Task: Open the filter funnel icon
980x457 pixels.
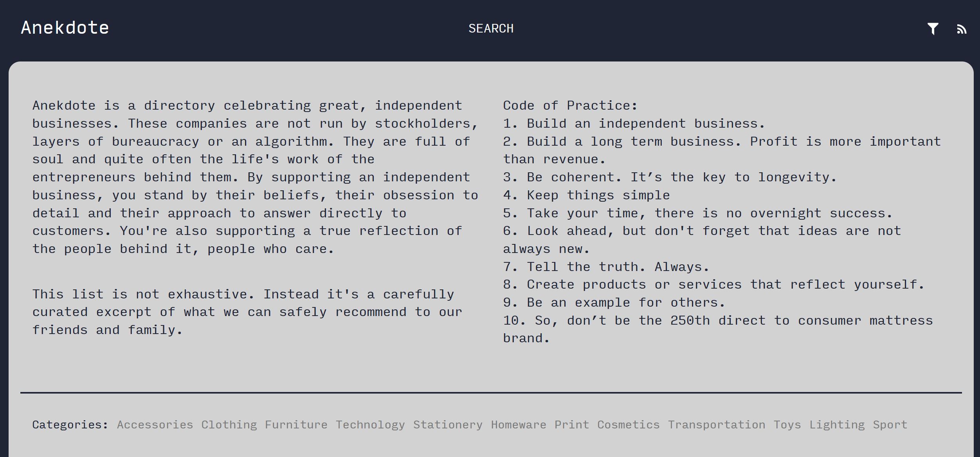Action: coord(933,29)
